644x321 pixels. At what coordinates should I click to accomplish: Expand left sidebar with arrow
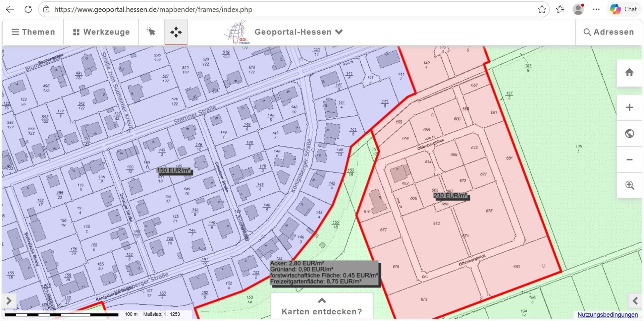[9, 301]
